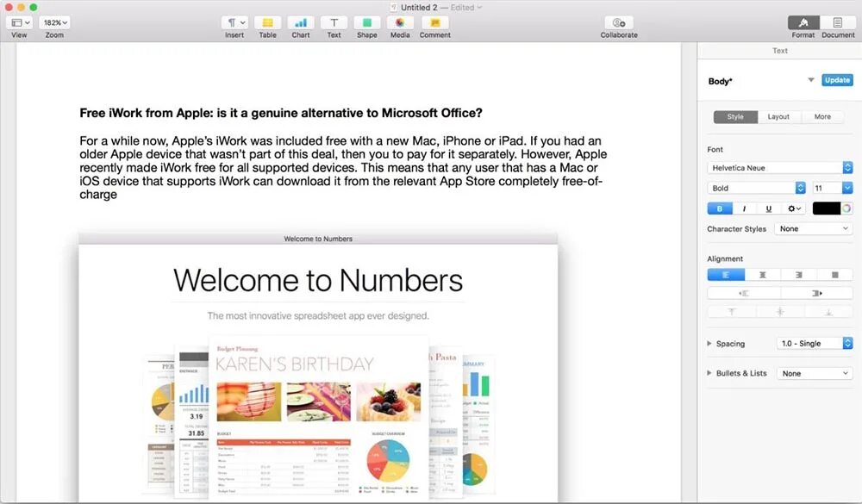
Task: Insert a Chart from the toolbar
Action: (301, 22)
